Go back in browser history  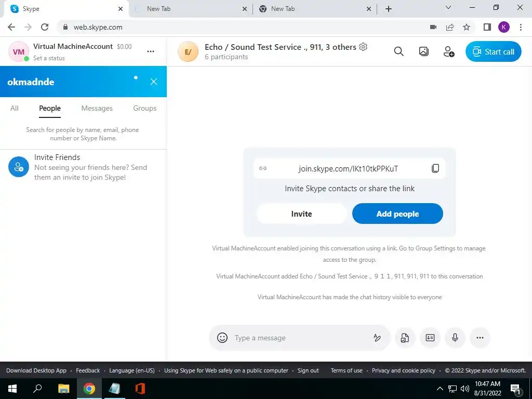click(11, 27)
